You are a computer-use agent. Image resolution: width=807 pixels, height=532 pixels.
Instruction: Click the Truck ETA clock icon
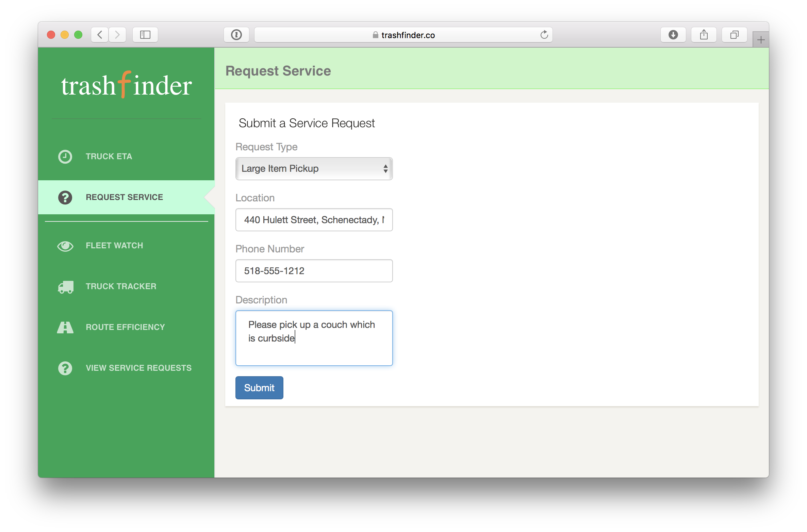[65, 156]
